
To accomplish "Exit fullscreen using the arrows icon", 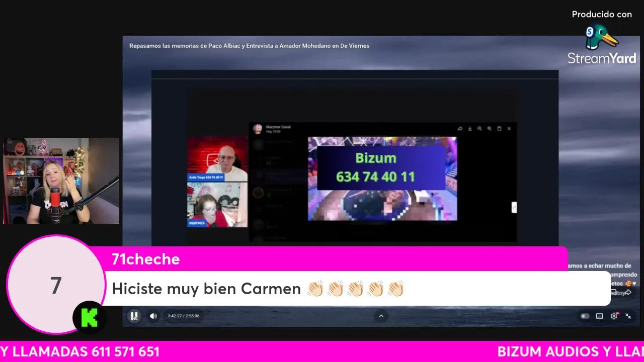I will click(628, 316).
